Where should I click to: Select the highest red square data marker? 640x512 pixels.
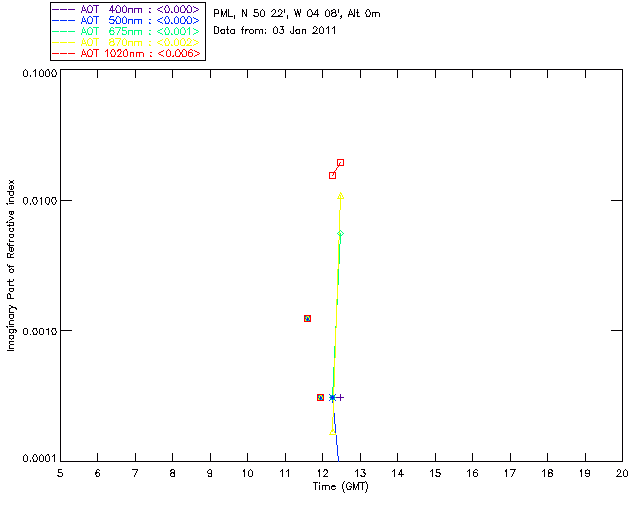coord(340,163)
